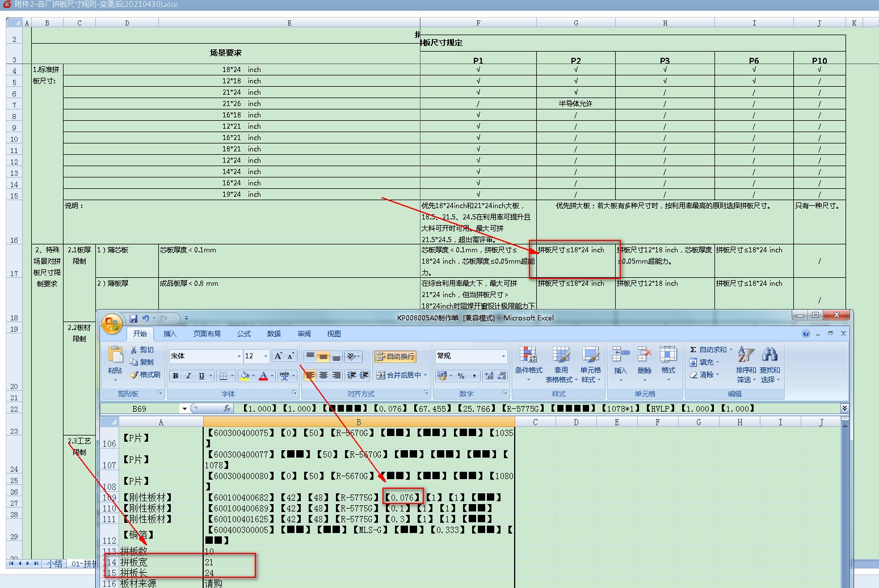Expand the formula bar
The width and height of the screenshot is (879, 588).
coord(844,408)
